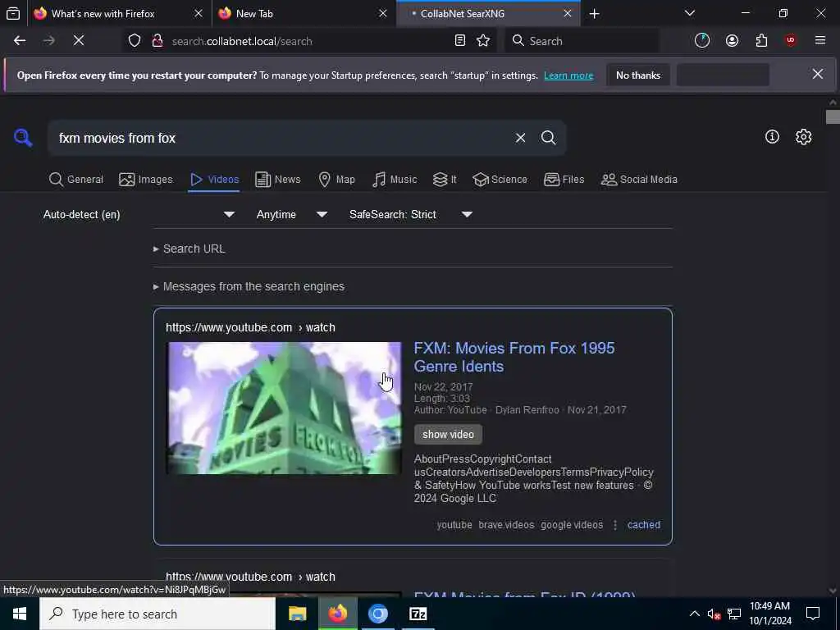Viewport: 840px width, 630px height.
Task: Show hidden system tray icons
Action: (x=694, y=614)
